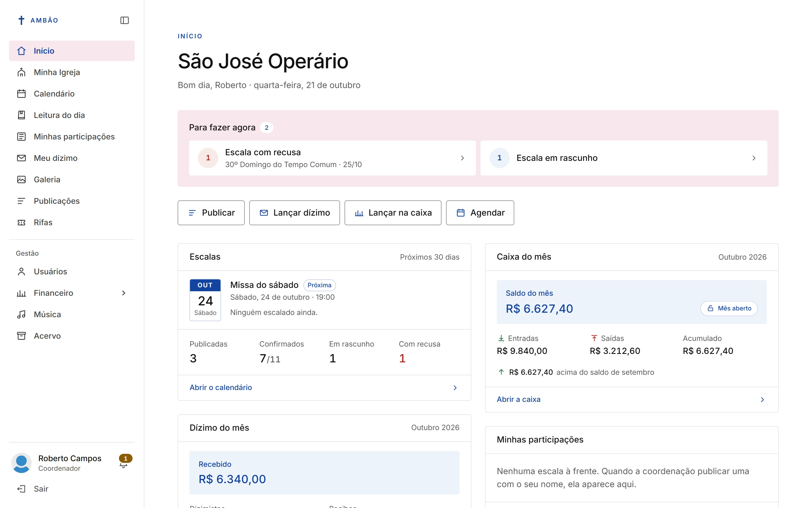Click Roberto Campos avatar picture
Image resolution: width=812 pixels, height=508 pixels.
[x=21, y=463]
